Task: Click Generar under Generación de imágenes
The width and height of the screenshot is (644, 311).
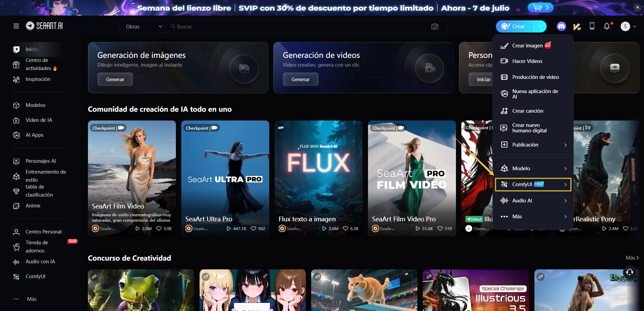Action: click(x=115, y=80)
